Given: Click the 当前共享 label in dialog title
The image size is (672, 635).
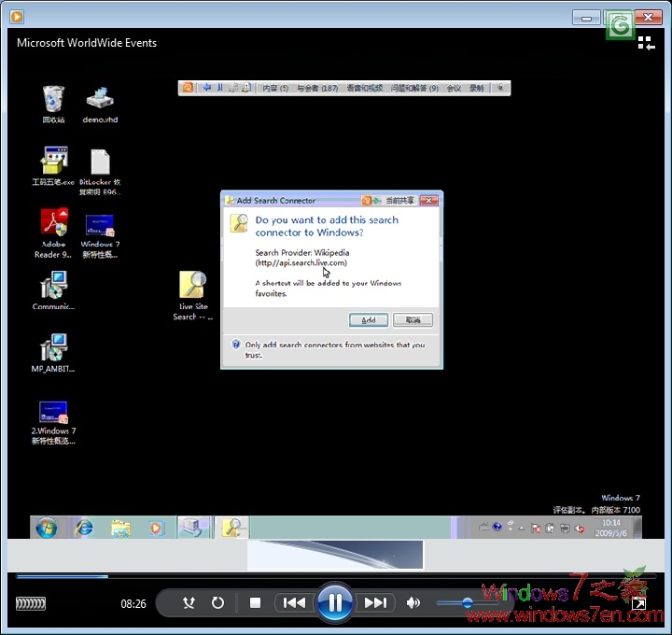Looking at the screenshot, I should pos(399,200).
